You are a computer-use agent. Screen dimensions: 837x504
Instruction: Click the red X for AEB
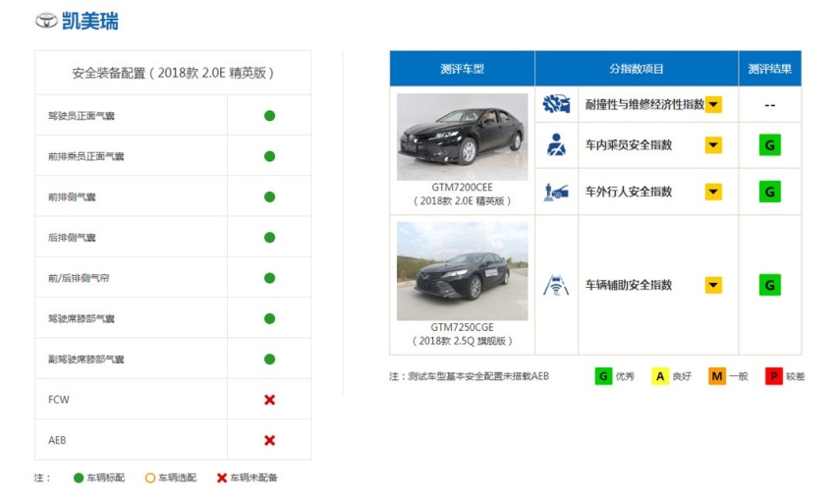[x=269, y=440]
